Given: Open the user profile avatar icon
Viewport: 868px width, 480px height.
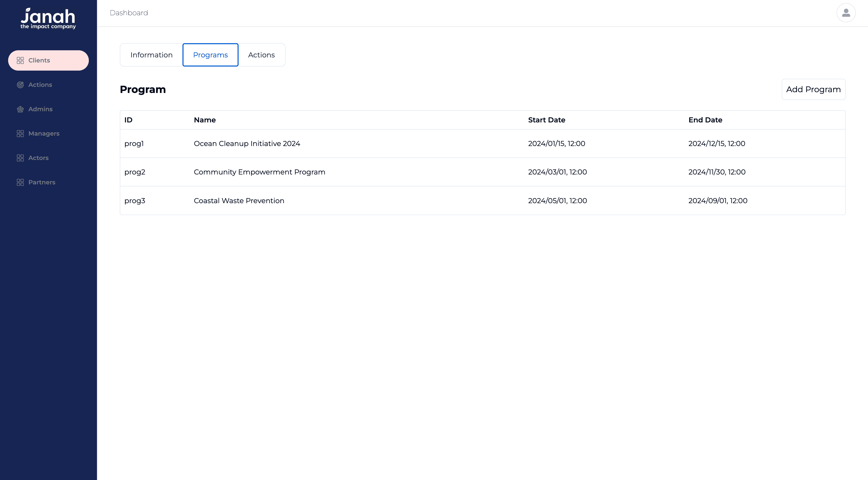Looking at the screenshot, I should 846,13.
